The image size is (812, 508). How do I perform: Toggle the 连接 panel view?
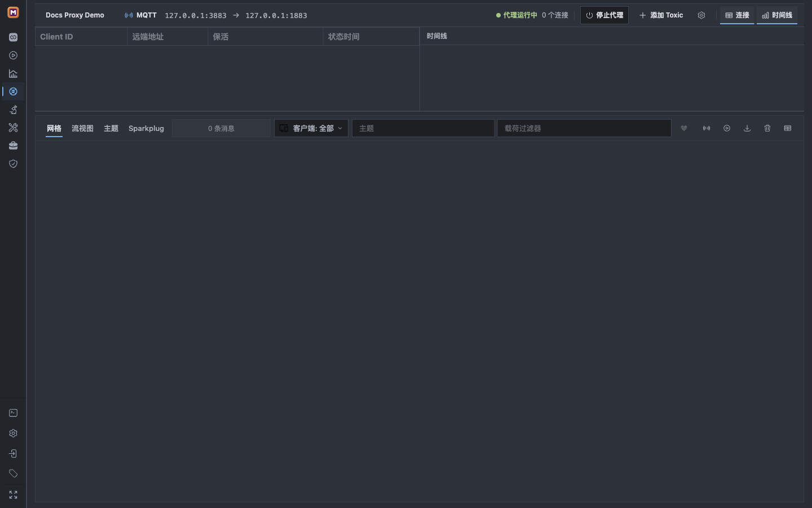[737, 15]
